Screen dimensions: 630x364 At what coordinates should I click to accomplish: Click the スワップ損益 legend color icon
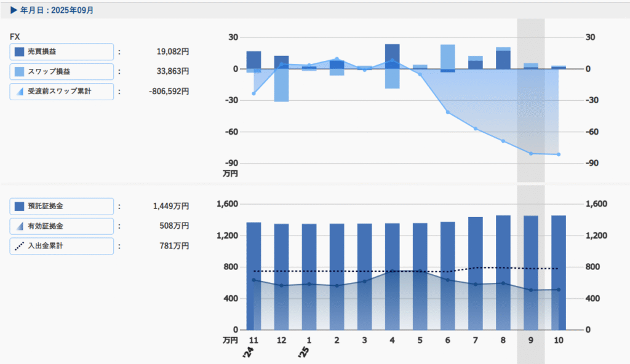click(19, 71)
